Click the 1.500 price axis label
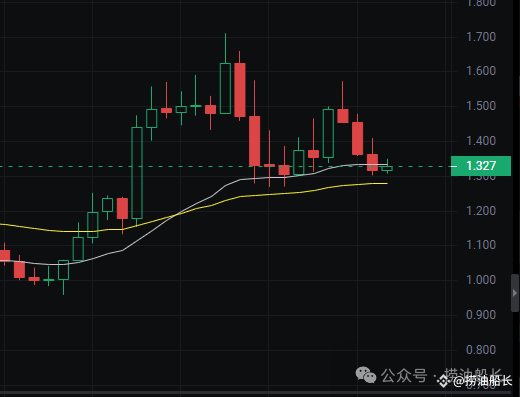520x397 pixels. 481,106
